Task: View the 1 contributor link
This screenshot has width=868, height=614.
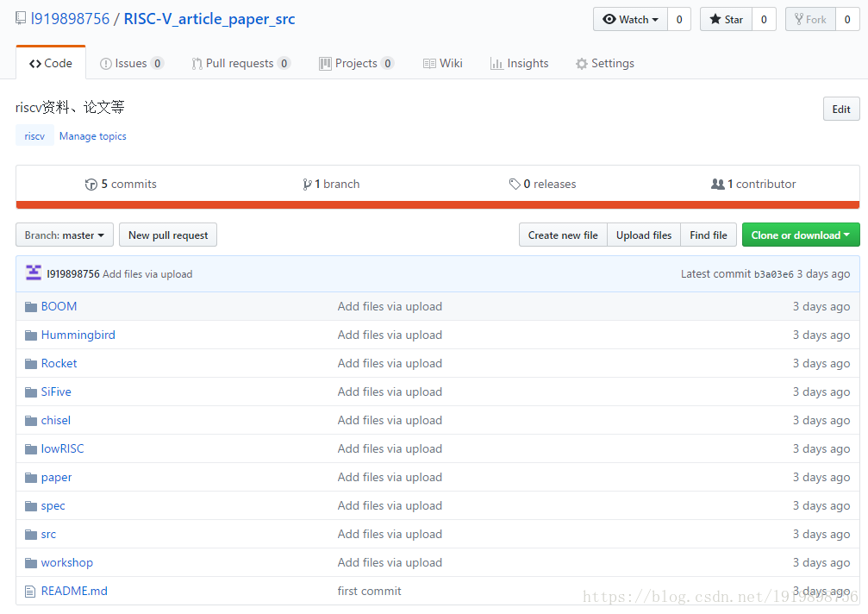Action: (753, 184)
